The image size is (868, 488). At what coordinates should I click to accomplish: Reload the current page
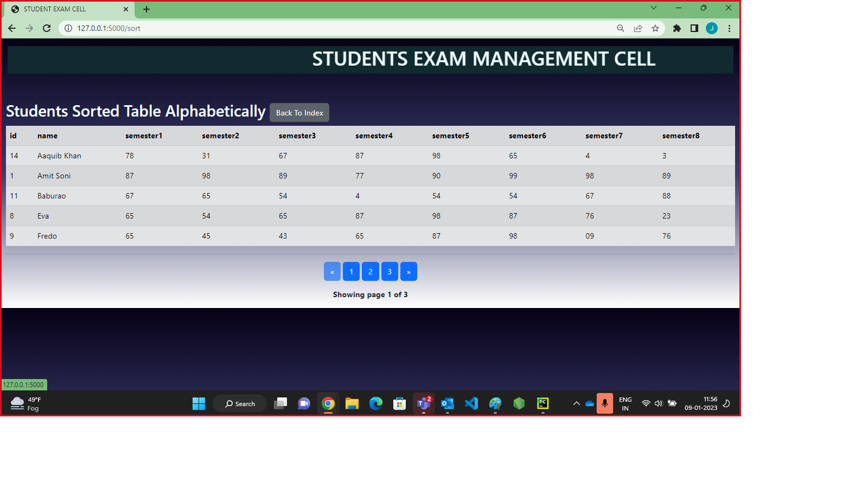[x=47, y=28]
